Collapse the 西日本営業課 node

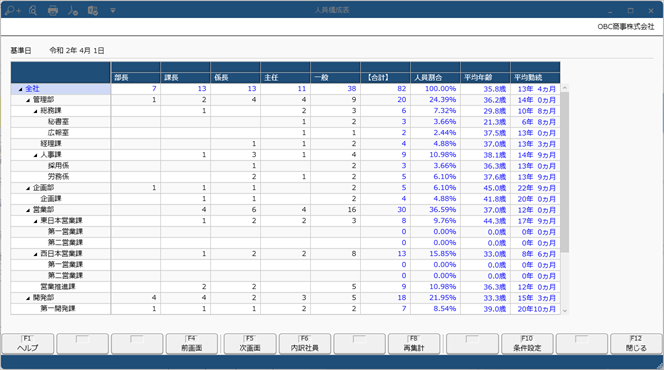pos(36,254)
